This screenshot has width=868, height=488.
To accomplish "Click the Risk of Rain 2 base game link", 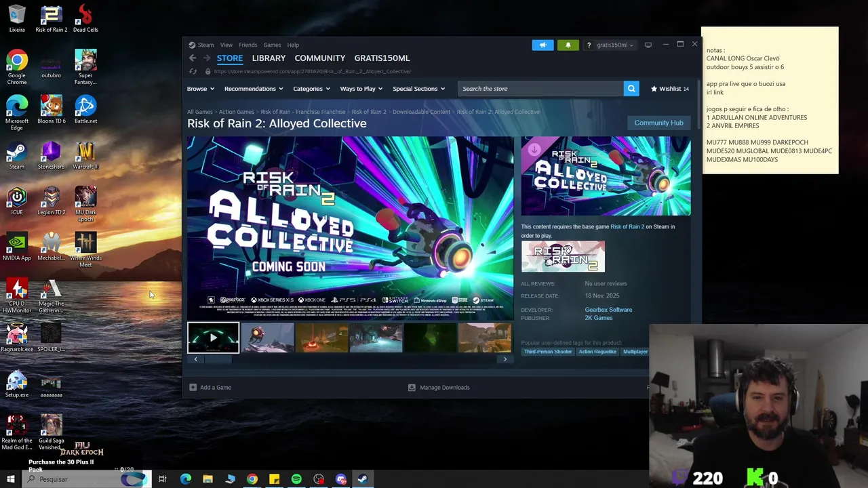I will click(x=627, y=226).
